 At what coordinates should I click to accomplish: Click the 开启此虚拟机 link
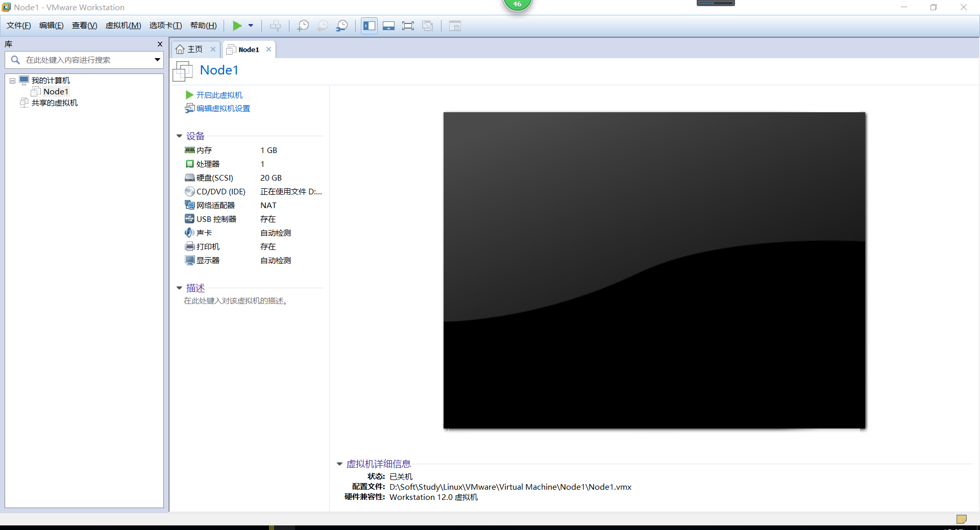(219, 95)
